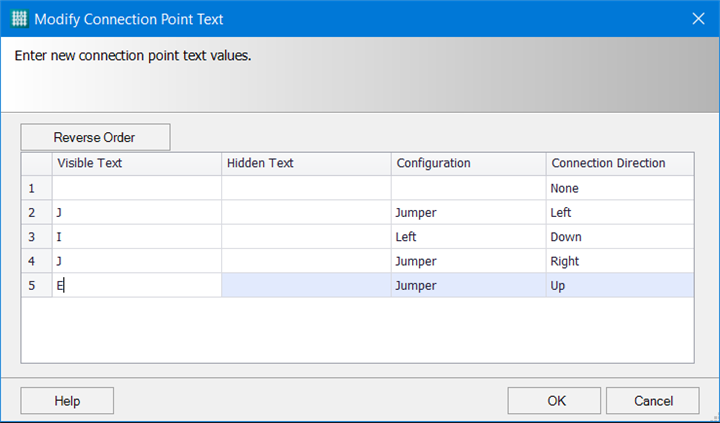Image resolution: width=720 pixels, height=423 pixels.
Task: Open Configuration cell showing Left in row 3
Action: 468,237
